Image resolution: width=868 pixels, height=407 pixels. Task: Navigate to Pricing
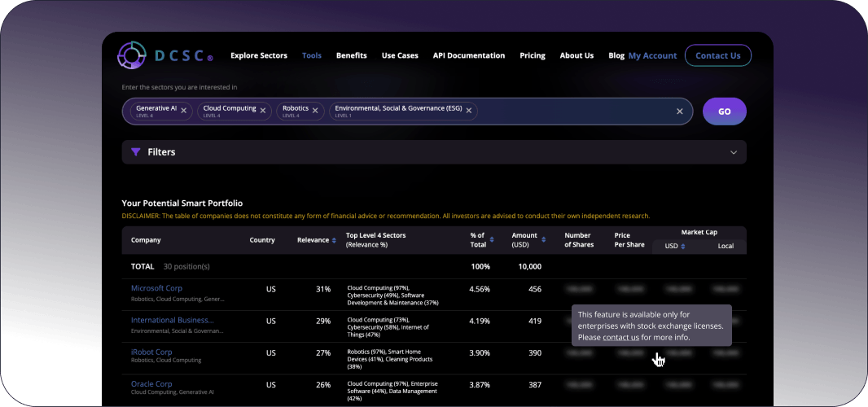click(533, 55)
